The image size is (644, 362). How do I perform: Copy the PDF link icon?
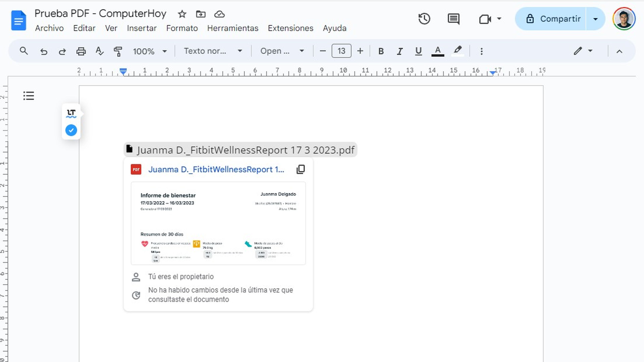tap(301, 169)
